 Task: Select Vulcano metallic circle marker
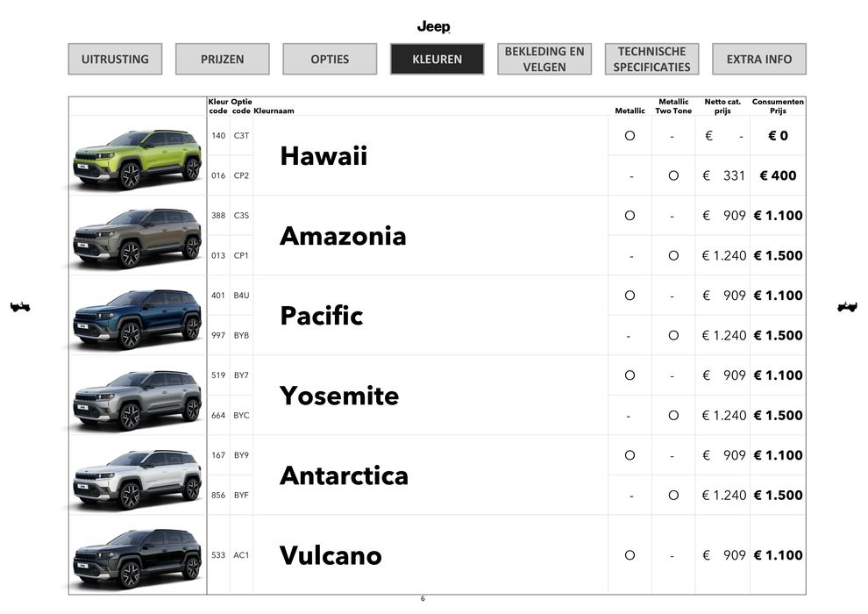[630, 555]
